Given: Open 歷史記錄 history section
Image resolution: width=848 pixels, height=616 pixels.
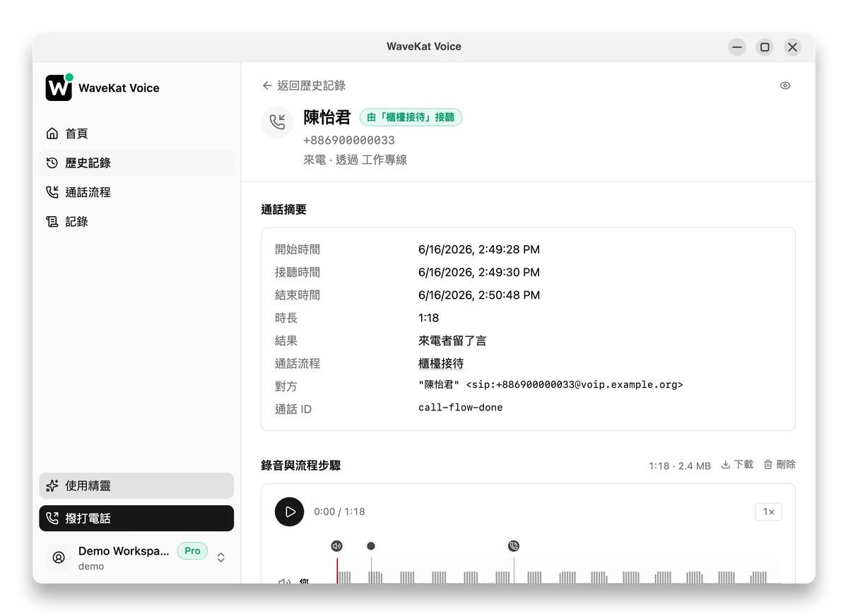Looking at the screenshot, I should click(136, 162).
